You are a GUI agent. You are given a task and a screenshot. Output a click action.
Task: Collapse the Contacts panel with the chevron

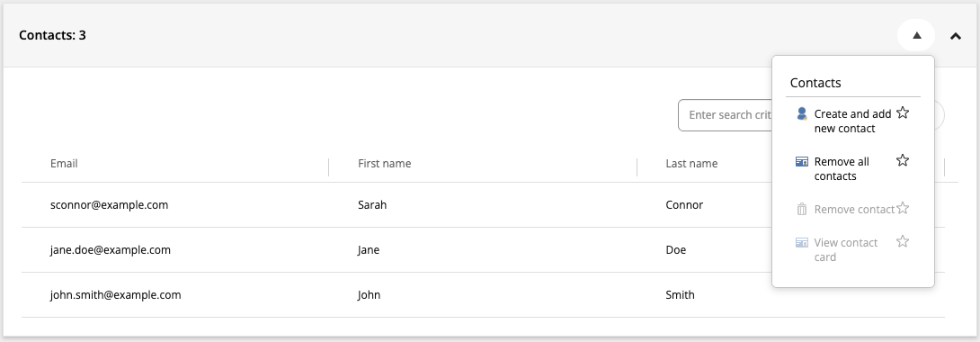[x=955, y=36]
